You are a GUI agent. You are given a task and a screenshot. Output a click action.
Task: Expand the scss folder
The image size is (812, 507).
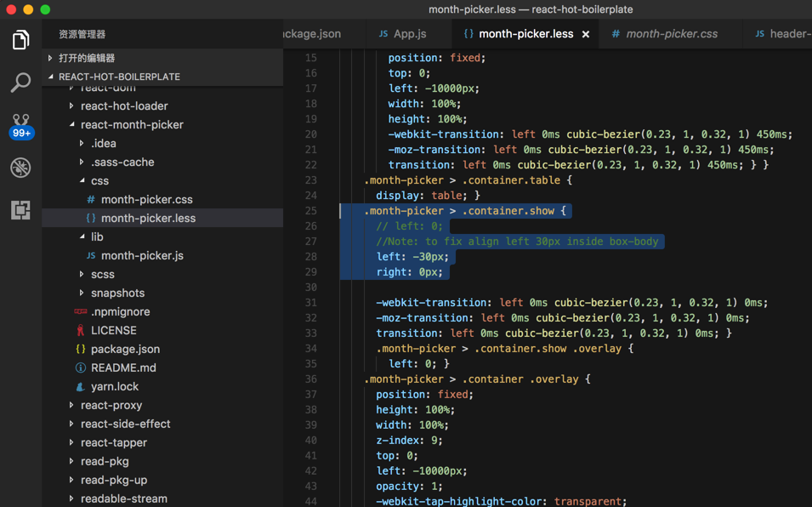coord(102,274)
